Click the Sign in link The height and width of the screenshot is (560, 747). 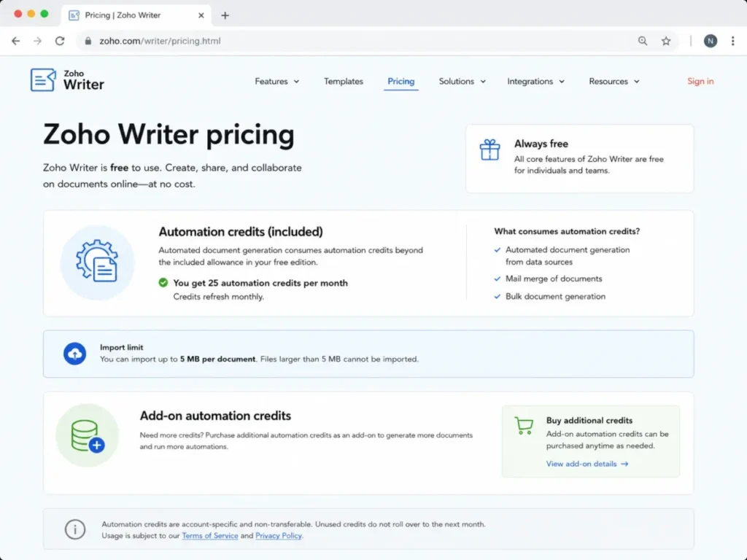[x=700, y=82]
